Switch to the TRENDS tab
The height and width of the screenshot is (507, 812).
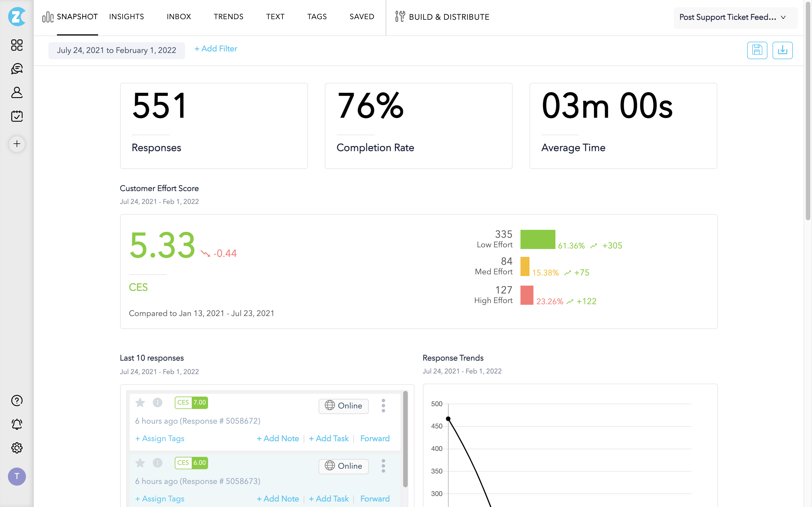click(228, 16)
